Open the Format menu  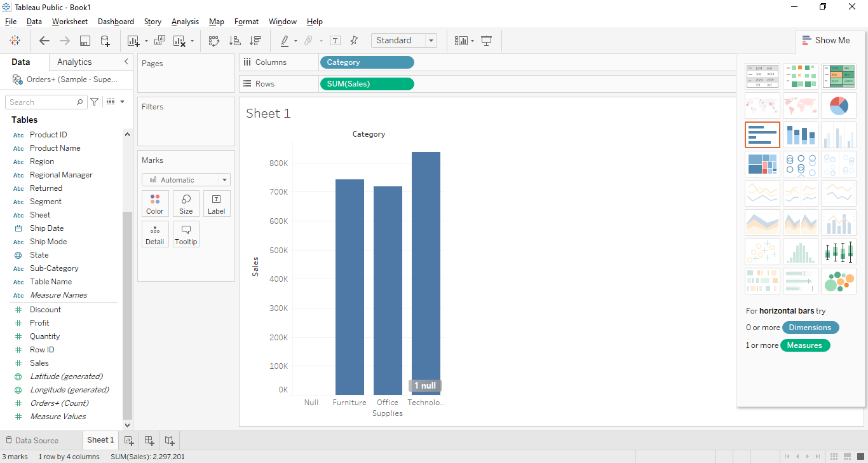coord(247,22)
